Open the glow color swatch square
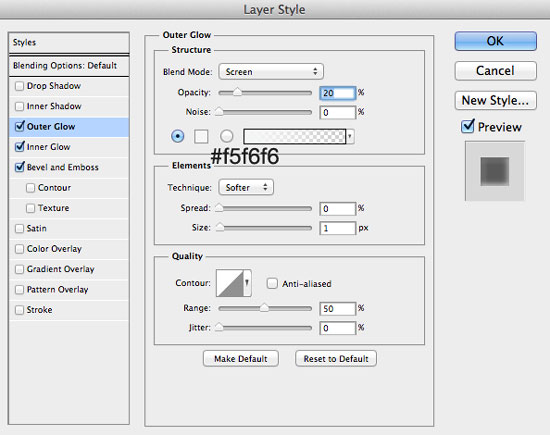This screenshot has height=435, width=550. pos(201,136)
